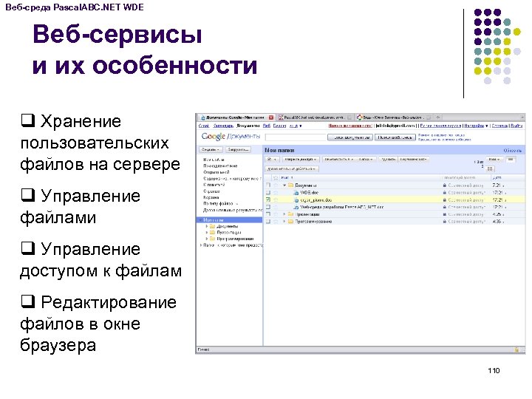Open the Календарь link in top bar
532x399 pixels.
(x=223, y=126)
